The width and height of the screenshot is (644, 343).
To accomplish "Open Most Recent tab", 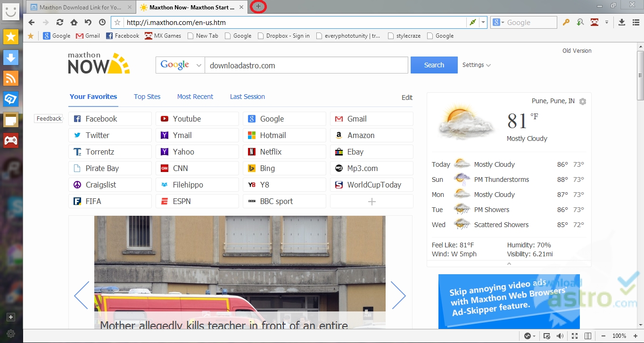I will (195, 97).
